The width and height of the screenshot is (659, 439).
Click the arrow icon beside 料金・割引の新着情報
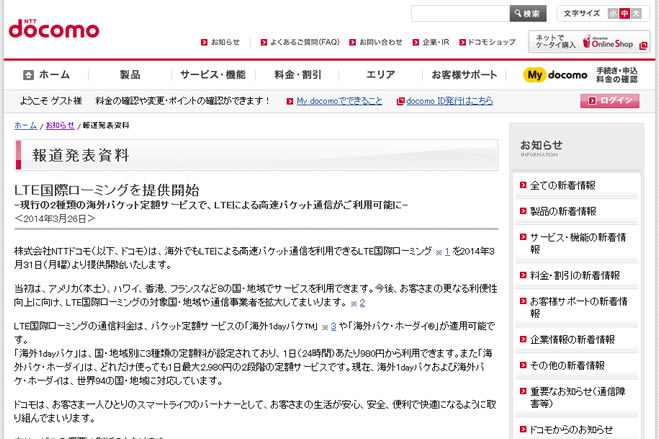click(523, 275)
